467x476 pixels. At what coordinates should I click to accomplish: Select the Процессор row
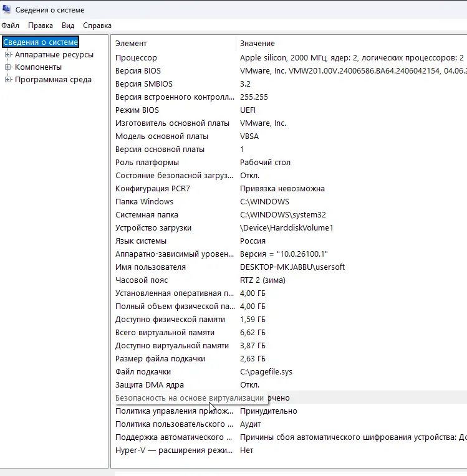(x=137, y=58)
